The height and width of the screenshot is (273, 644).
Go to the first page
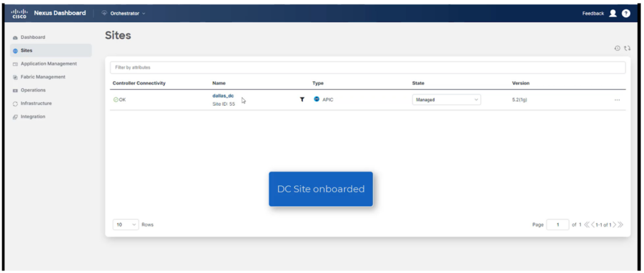tap(587, 225)
